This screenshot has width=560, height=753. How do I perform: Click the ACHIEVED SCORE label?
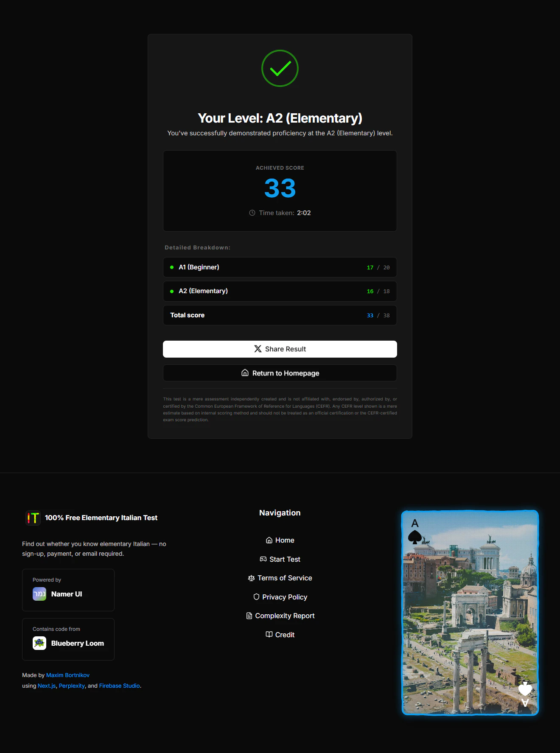pyautogui.click(x=280, y=168)
